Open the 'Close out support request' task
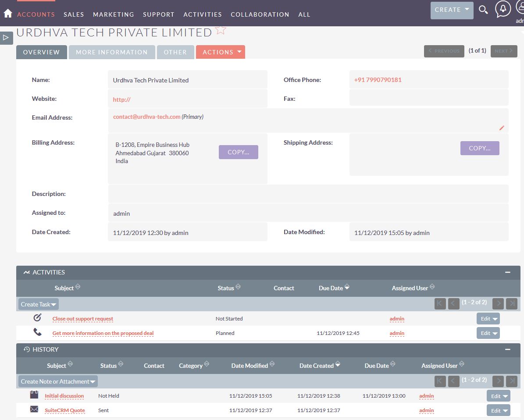This screenshot has height=420, width=524. (x=83, y=319)
